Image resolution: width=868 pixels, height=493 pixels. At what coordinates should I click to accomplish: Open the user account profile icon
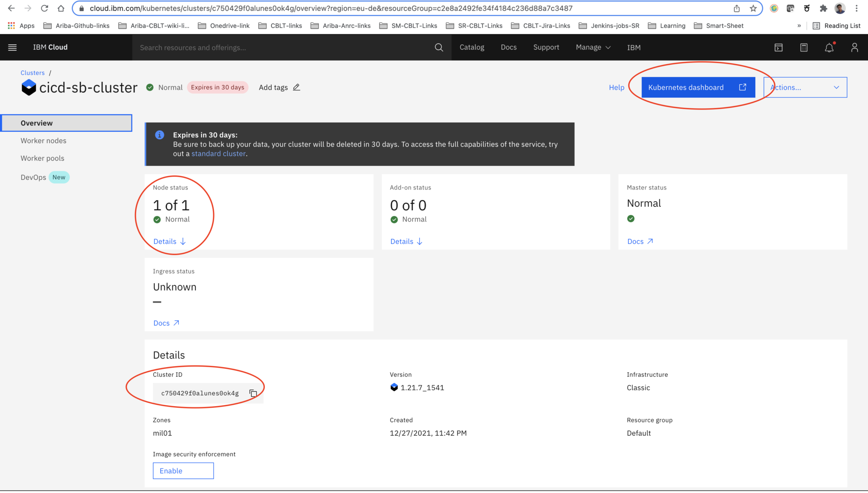(854, 47)
